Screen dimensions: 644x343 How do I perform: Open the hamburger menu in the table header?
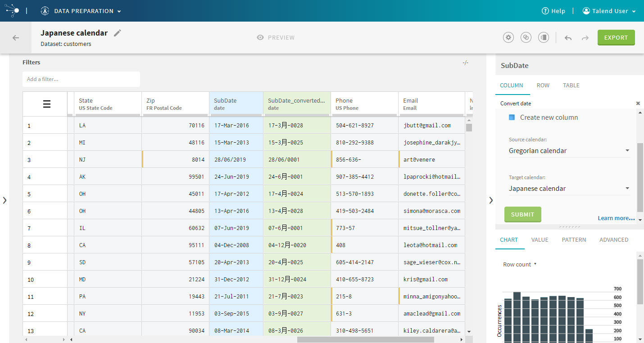pyautogui.click(x=47, y=104)
